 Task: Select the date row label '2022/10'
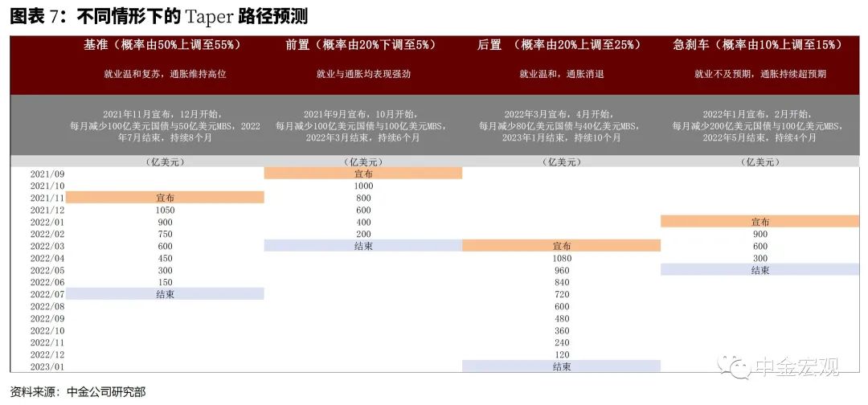[46, 330]
